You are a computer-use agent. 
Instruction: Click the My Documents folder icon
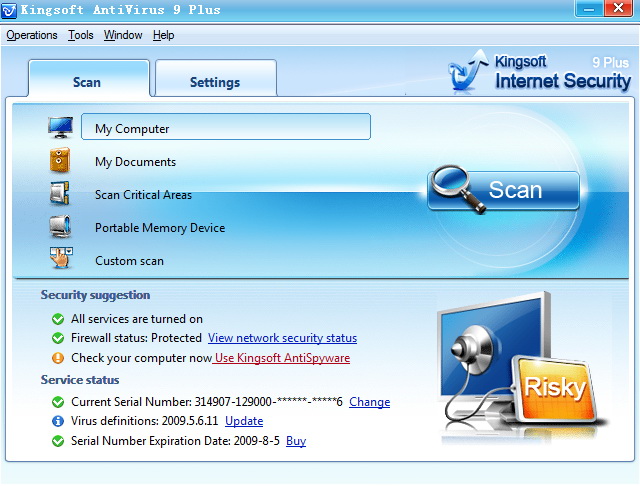(x=60, y=160)
